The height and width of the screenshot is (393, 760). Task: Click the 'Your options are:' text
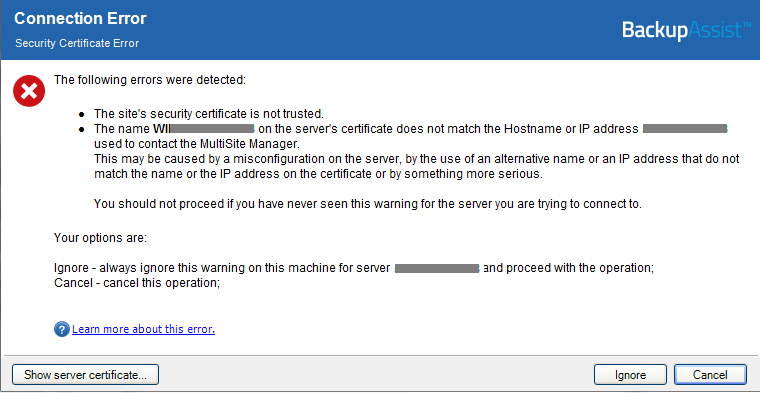[x=100, y=238]
